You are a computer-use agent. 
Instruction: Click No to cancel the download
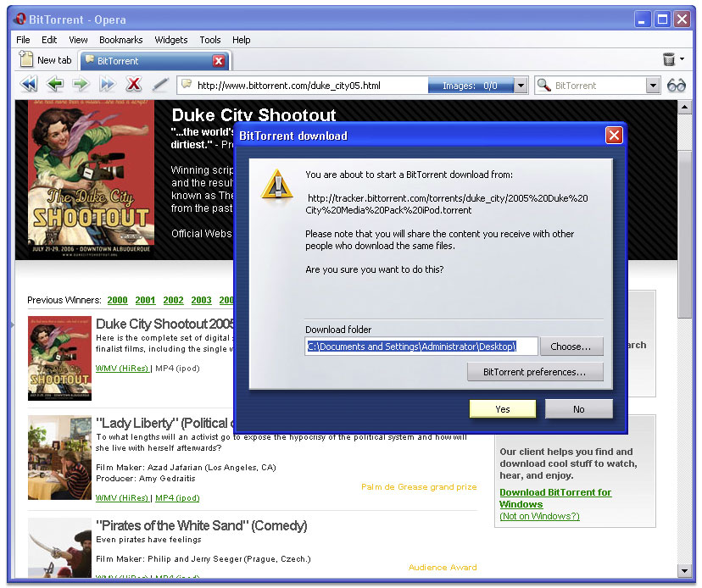click(578, 409)
